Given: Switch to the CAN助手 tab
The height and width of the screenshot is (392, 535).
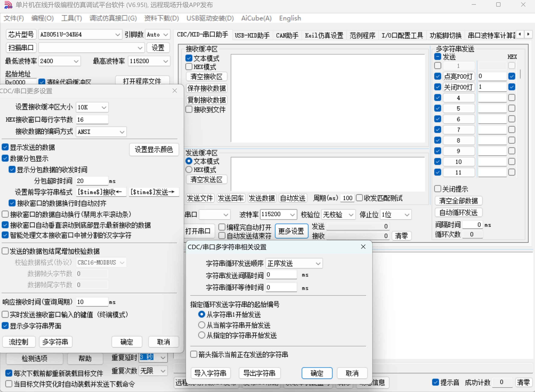Looking at the screenshot, I should (287, 35).
